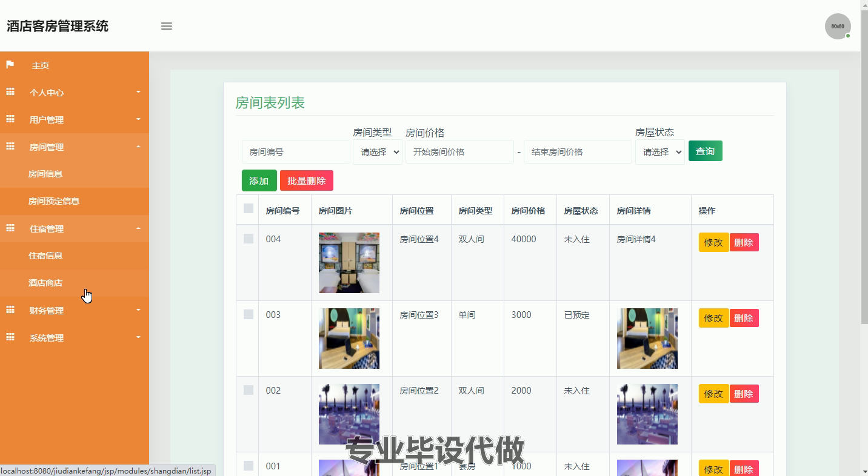
Task: Click the flag icon beside 主页
Action: 10,65
